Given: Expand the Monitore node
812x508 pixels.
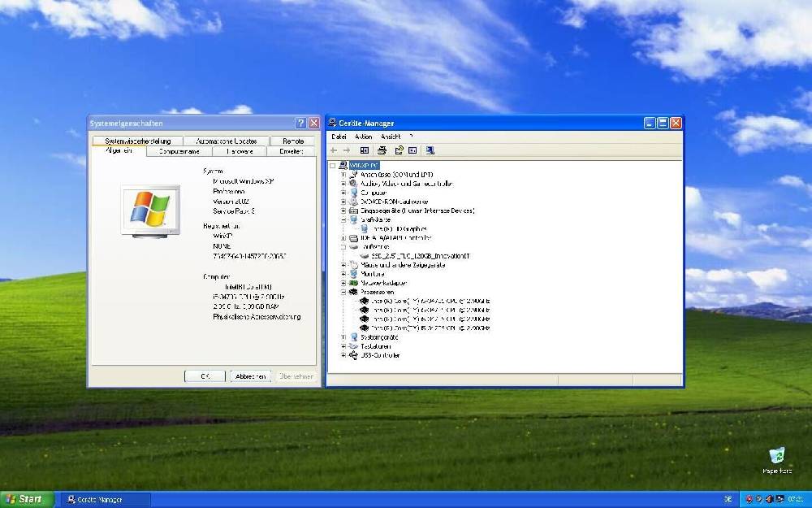Looking at the screenshot, I should point(343,274).
